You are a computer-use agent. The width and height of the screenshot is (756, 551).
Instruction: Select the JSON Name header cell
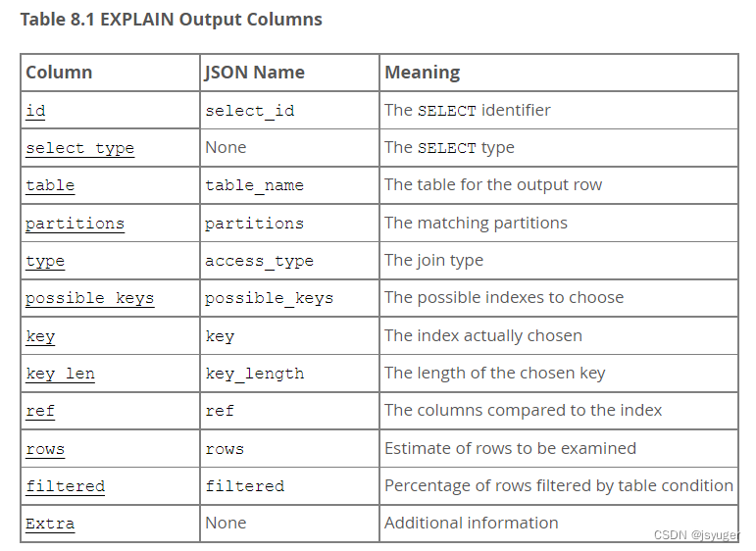coord(290,73)
